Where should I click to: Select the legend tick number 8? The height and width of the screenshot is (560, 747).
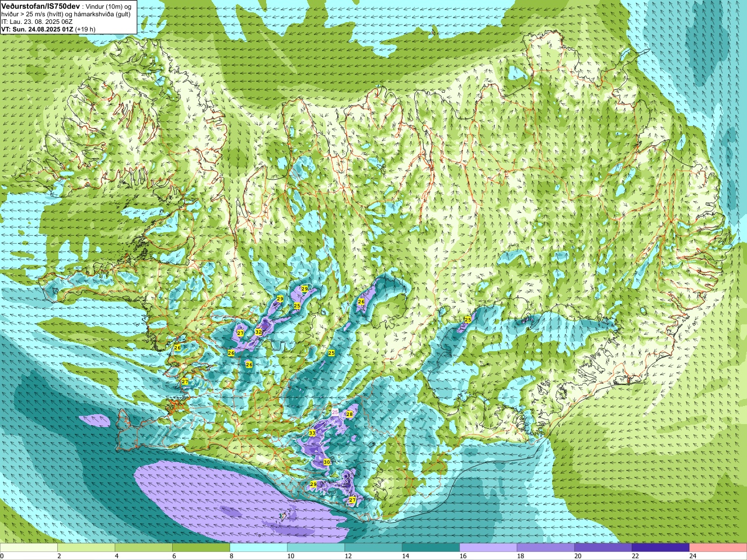232,556
